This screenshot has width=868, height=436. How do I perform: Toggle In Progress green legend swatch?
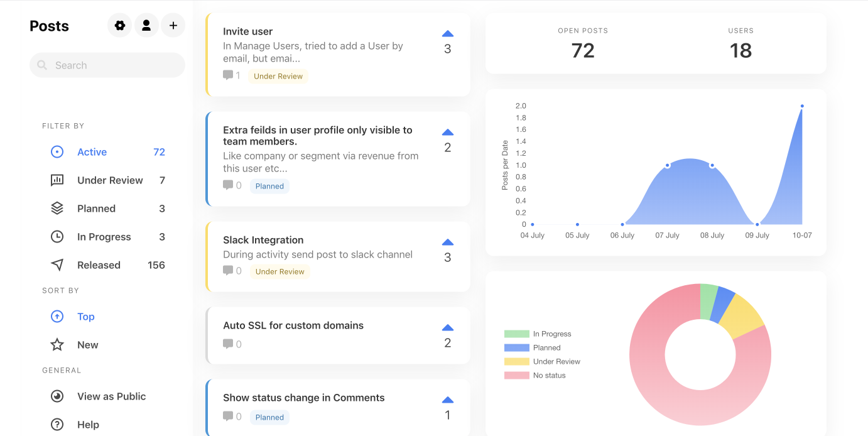[x=516, y=334]
